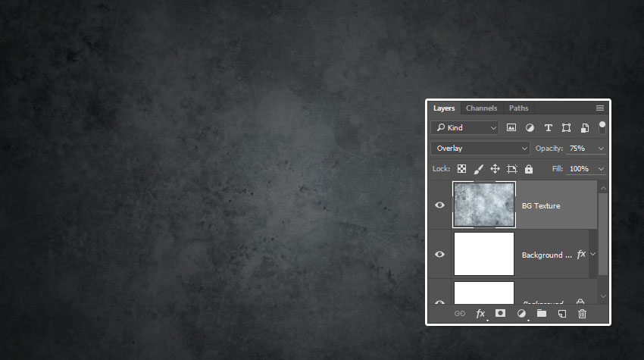The width and height of the screenshot is (644, 360).
Task: Create new fill or adjustment layer
Action: click(521, 314)
